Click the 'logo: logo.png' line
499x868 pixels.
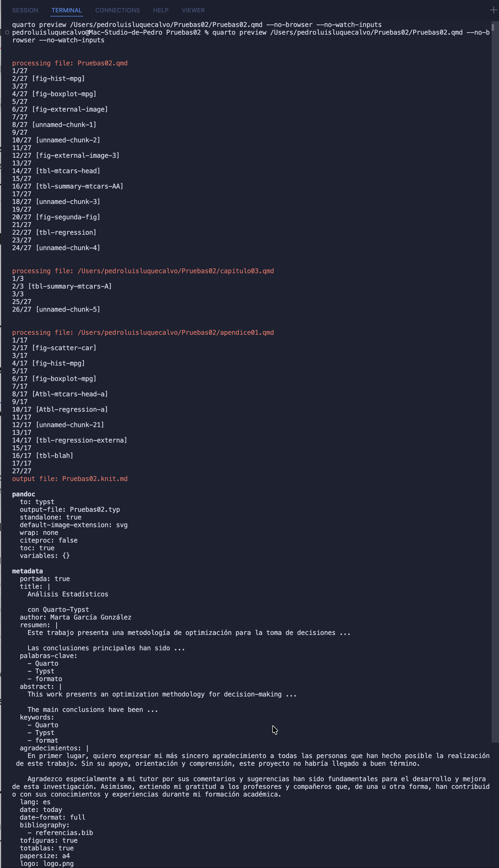pyautogui.click(x=46, y=864)
